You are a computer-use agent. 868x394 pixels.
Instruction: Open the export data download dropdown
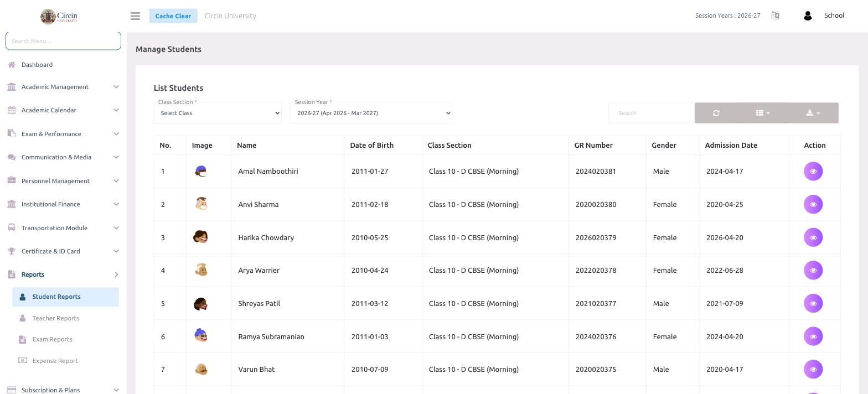click(813, 113)
